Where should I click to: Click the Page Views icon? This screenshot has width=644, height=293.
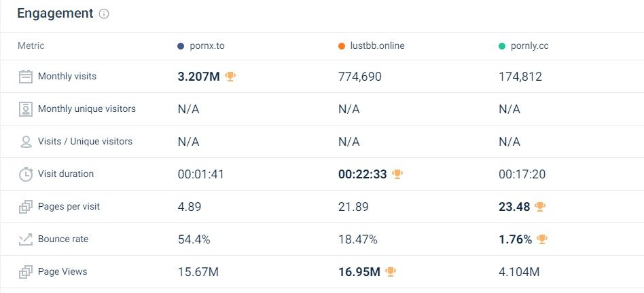25,272
